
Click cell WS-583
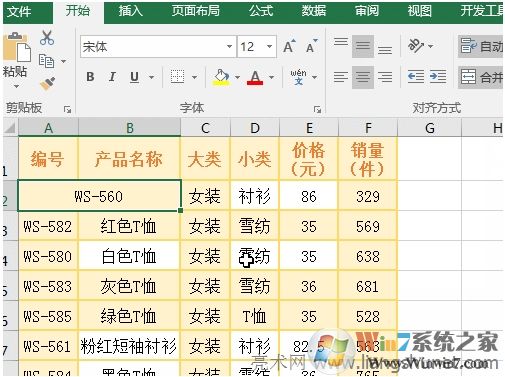click(48, 286)
